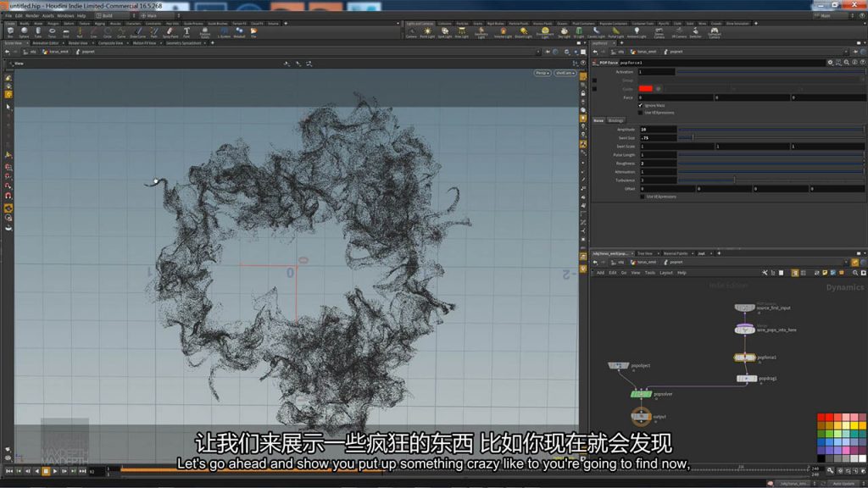868x488 pixels.
Task: Click the obj path button in network editor
Action: tap(618, 263)
